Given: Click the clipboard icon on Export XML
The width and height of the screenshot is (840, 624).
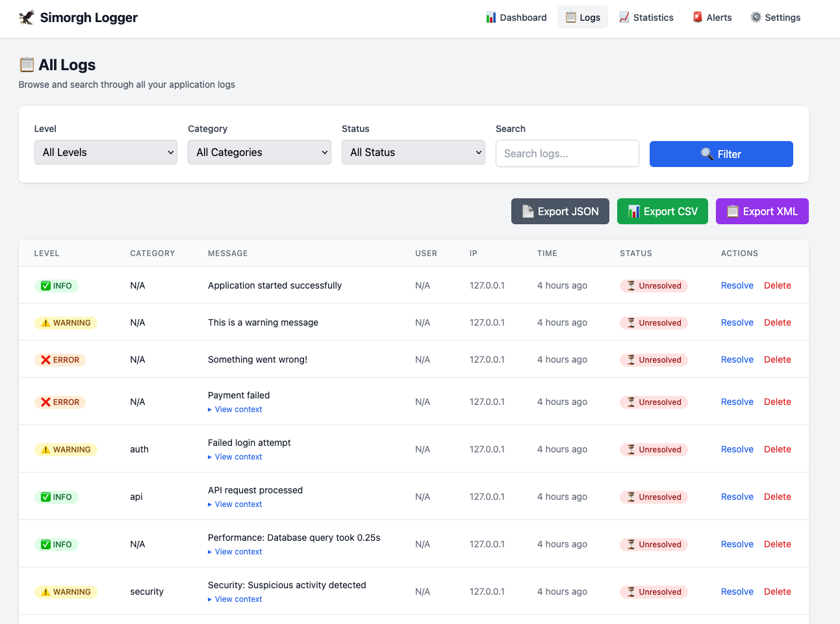Looking at the screenshot, I should pyautogui.click(x=732, y=211).
